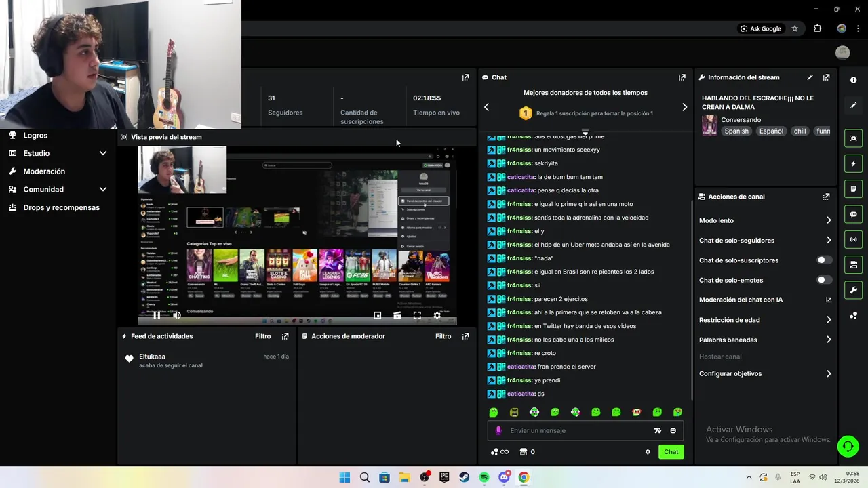Viewport: 868px width, 488px height.
Task: Click the broadcast signal icon in right sidebar
Action: coord(853,239)
